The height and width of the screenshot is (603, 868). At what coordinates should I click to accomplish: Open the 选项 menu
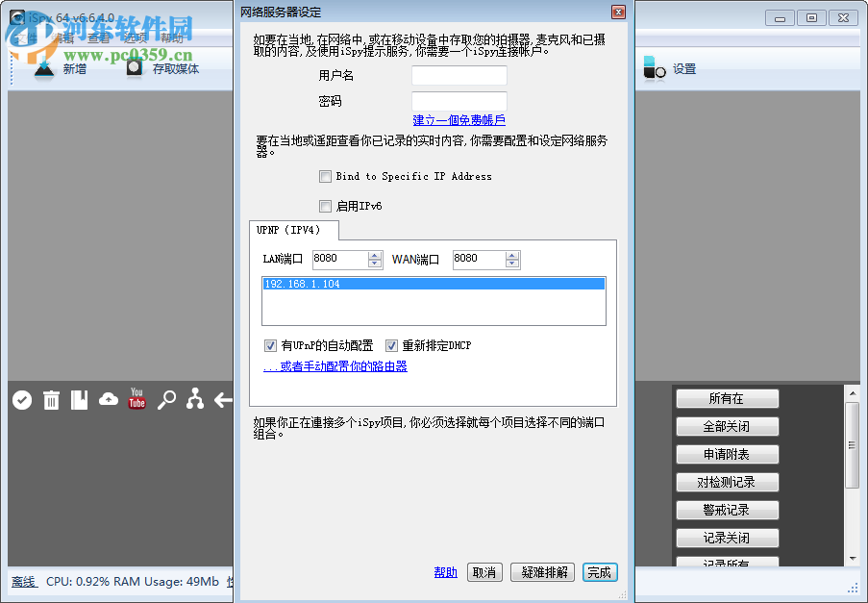[x=136, y=38]
